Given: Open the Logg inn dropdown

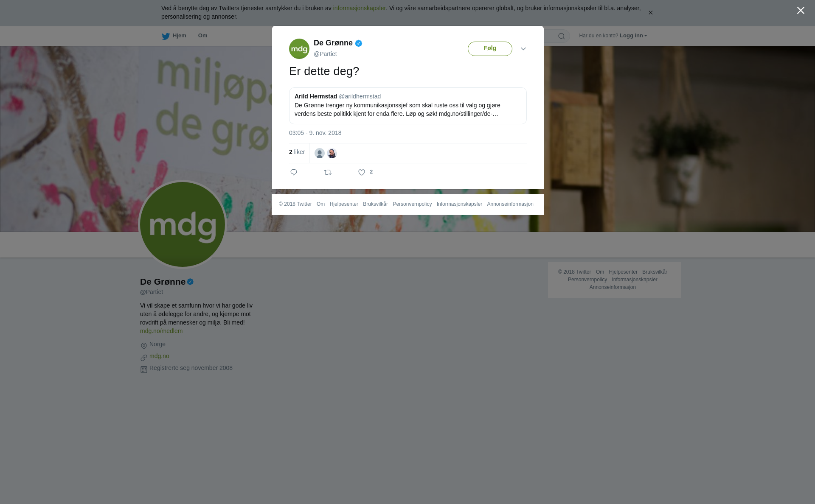Looking at the screenshot, I should coord(633,36).
